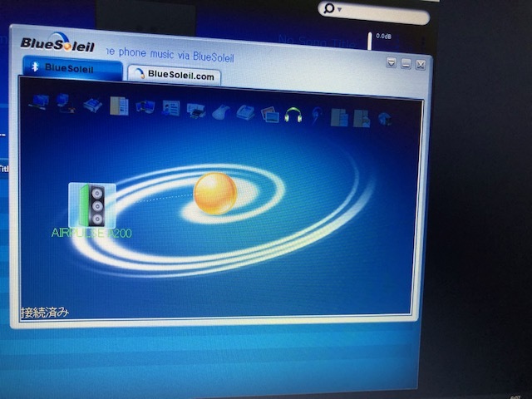Screen dimensions: 532x399
Task: Select the Object Push business card icon
Action: [x=171, y=108]
